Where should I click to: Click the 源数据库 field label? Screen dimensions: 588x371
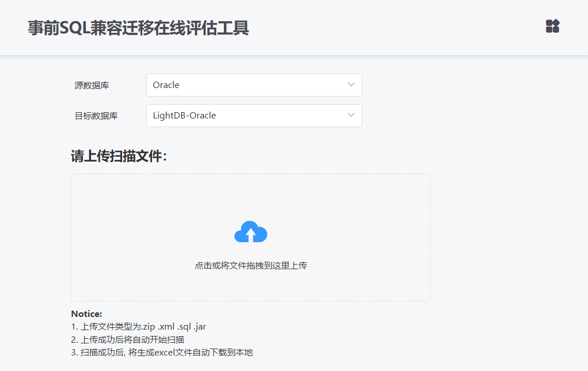[x=92, y=85]
